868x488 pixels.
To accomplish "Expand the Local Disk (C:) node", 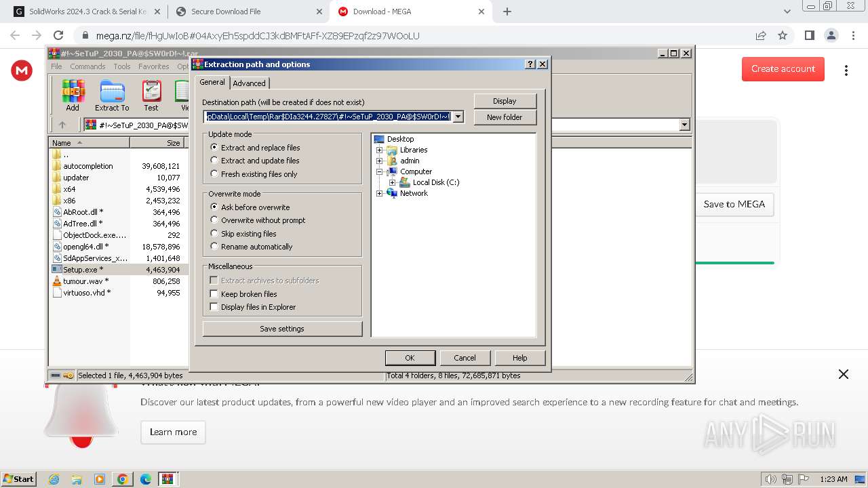I will [x=393, y=182].
